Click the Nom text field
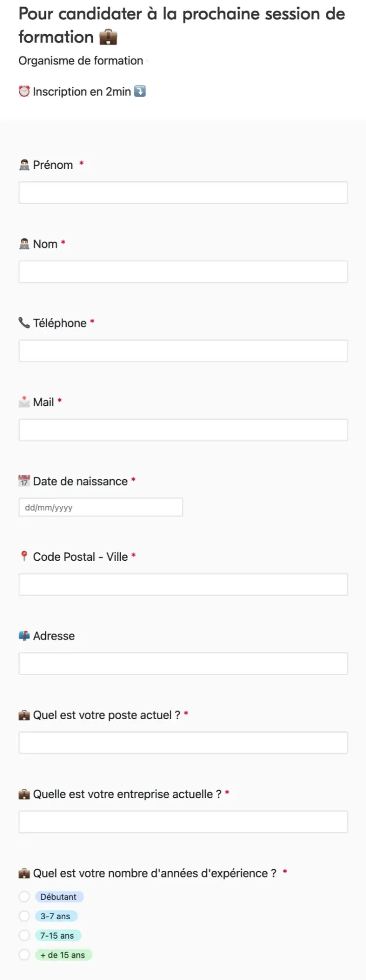The width and height of the screenshot is (366, 980). click(182, 272)
